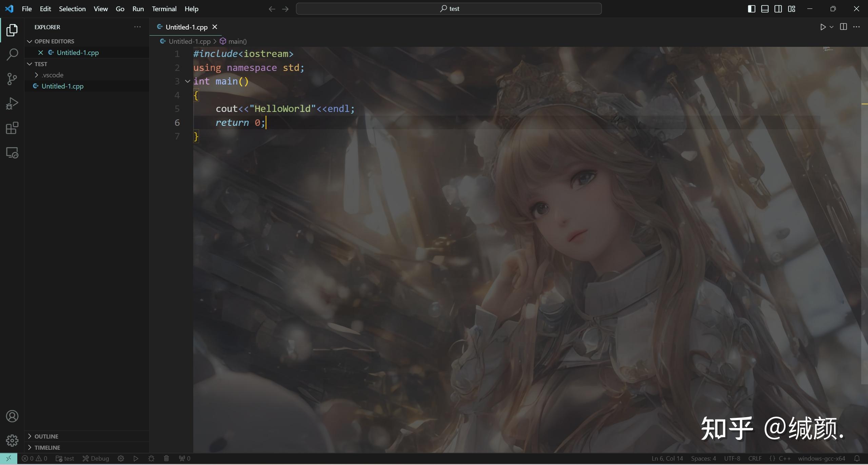Open Source Control view
Image resolution: width=868 pixels, height=465 pixels.
[12, 79]
